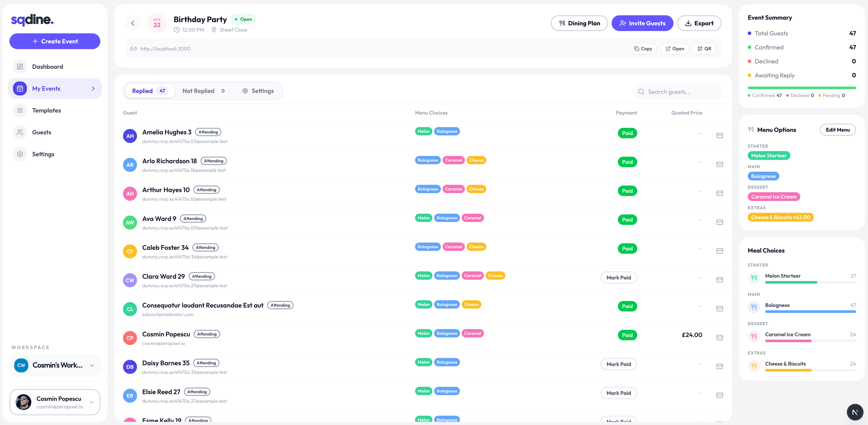Open the Cosmin Popescu account menu

coord(55,402)
